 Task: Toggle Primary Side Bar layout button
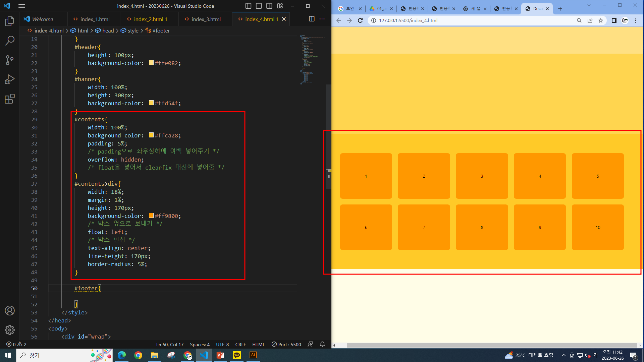(x=248, y=6)
